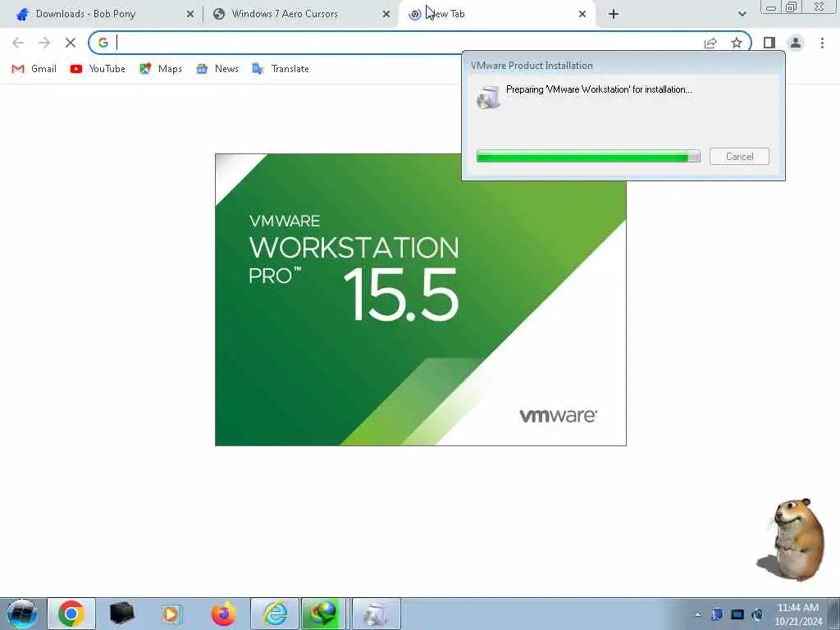
Task: Toggle the Chrome side panel
Action: point(769,43)
